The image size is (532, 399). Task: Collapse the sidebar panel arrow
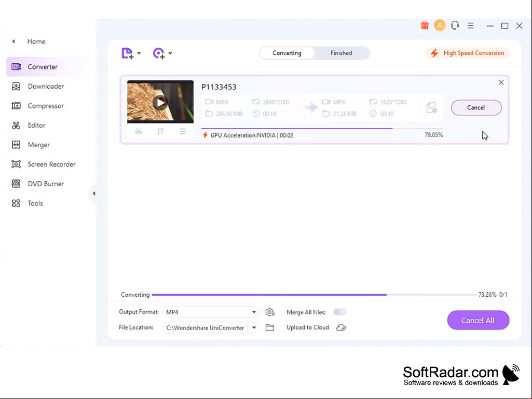(94, 194)
